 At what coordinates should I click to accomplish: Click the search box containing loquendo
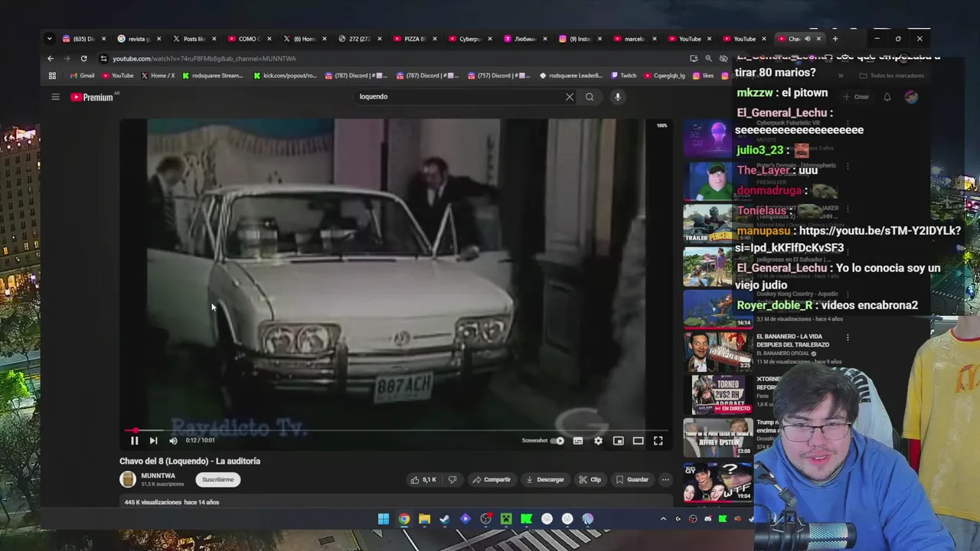pos(459,96)
